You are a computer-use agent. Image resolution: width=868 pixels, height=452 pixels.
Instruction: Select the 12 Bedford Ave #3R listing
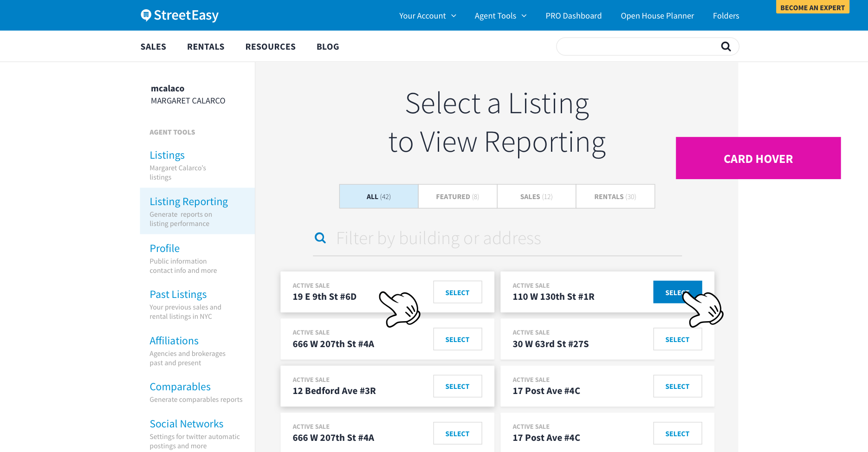tap(458, 386)
